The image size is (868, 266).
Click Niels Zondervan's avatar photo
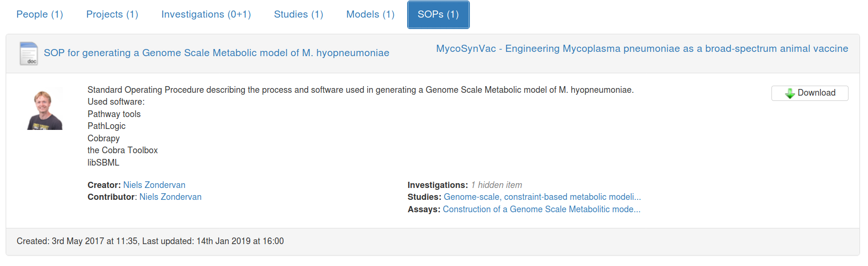coord(45,110)
